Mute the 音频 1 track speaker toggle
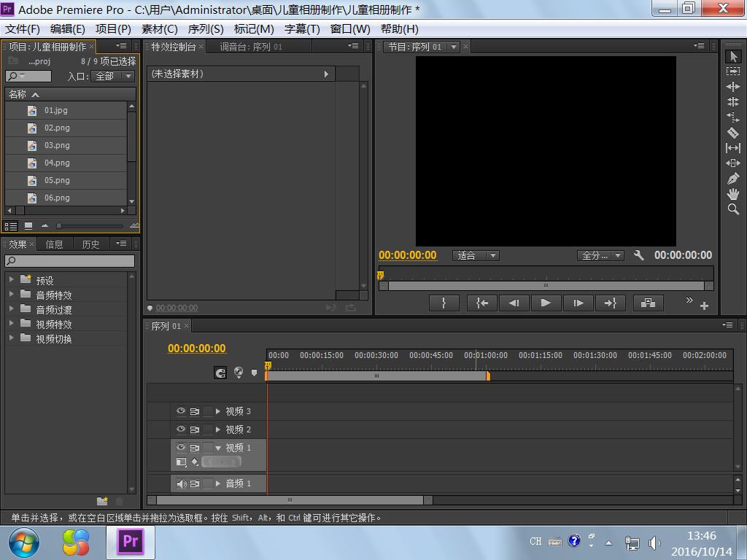This screenshot has width=747, height=560. coord(181,483)
